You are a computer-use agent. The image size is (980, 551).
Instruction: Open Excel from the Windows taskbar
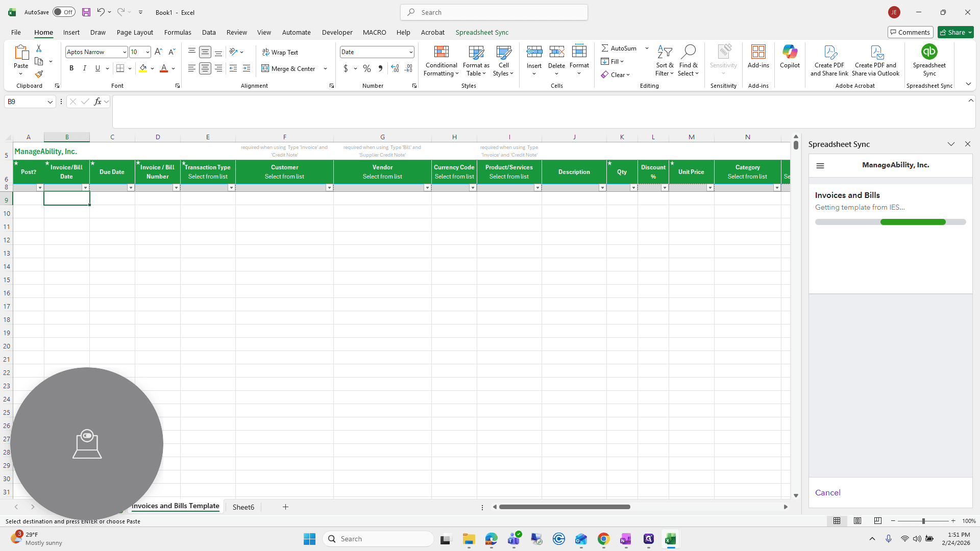[x=670, y=539]
